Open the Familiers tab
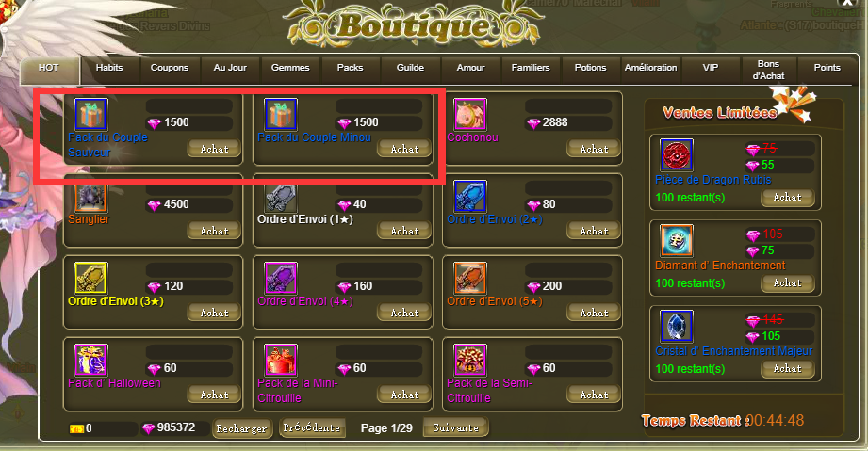Screen dimensions: 868x451 click(x=531, y=68)
